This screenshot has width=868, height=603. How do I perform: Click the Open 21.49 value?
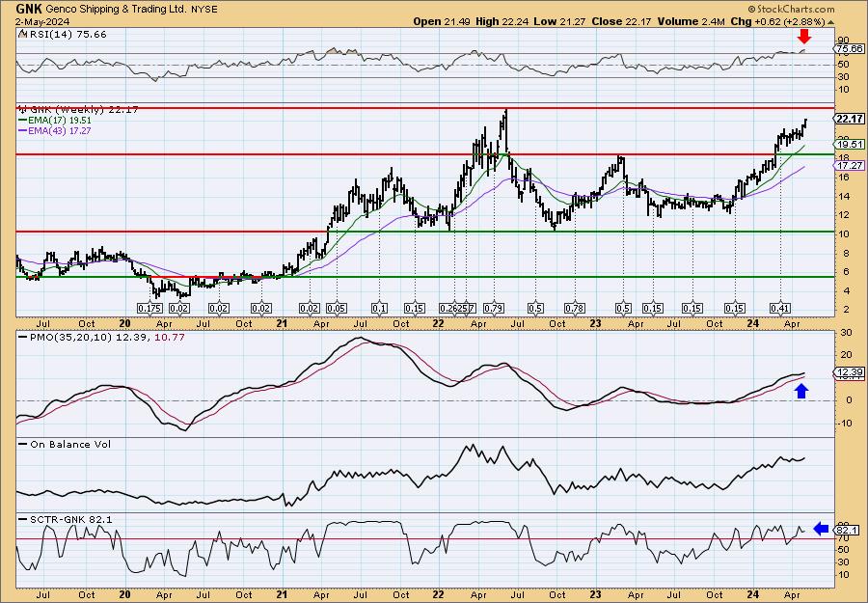pyautogui.click(x=442, y=21)
